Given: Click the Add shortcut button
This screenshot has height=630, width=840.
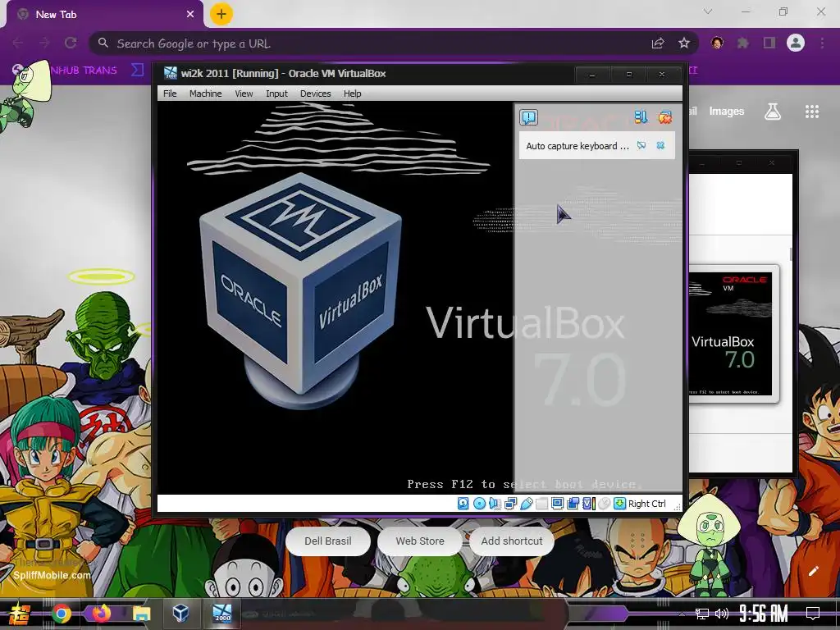Looking at the screenshot, I should click(512, 541).
